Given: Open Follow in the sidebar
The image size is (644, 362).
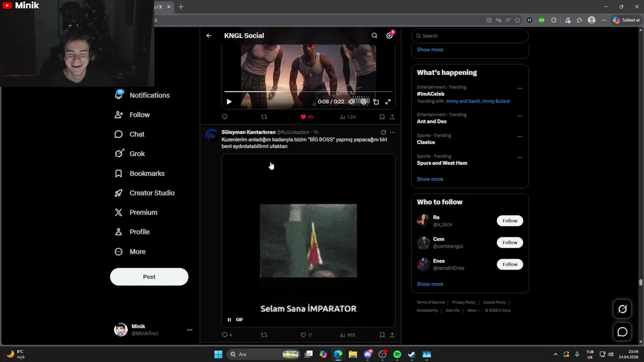Looking at the screenshot, I should click(132, 115).
